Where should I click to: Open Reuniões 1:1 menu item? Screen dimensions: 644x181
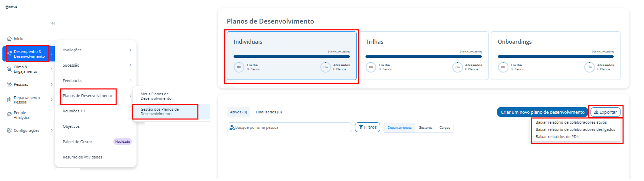pos(74,111)
